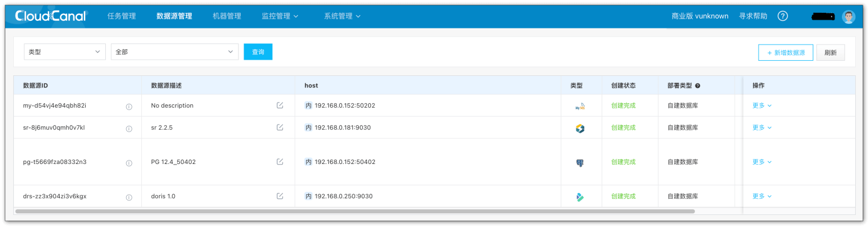The image size is (868, 226).
Task: Click host text 192.168.0.152:50202
Action: pos(345,105)
